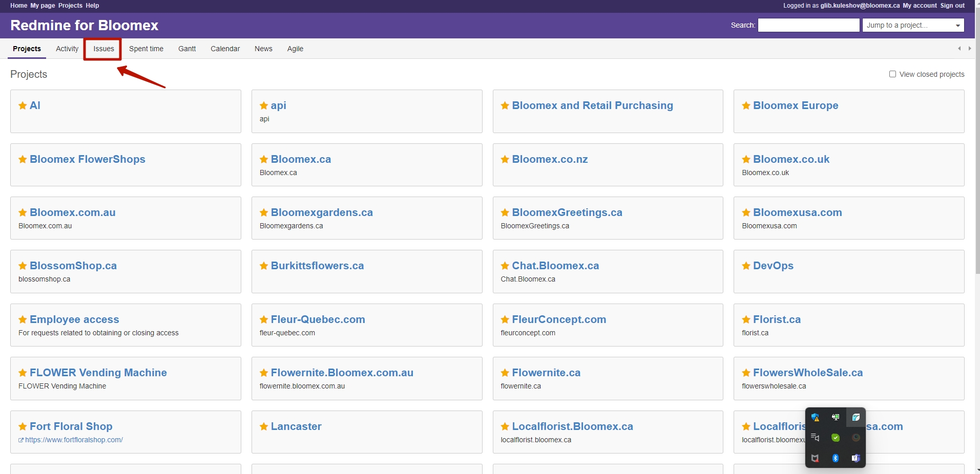Open the Fort Floral Shop project

coord(71,426)
